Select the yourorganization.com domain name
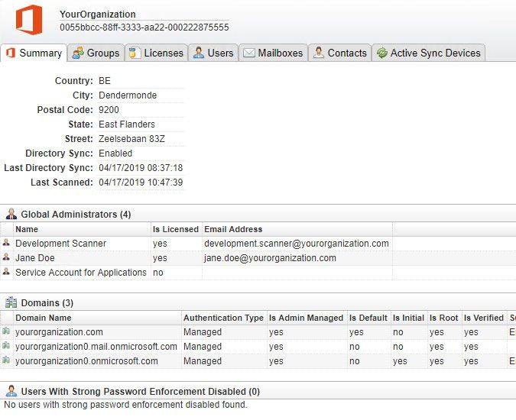Viewport: 516px width, 420px height. tap(59, 332)
